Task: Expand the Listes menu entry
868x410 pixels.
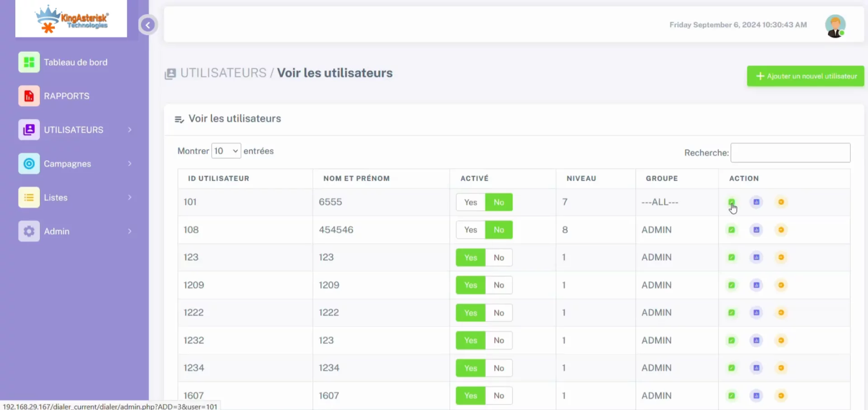Action: [x=130, y=197]
